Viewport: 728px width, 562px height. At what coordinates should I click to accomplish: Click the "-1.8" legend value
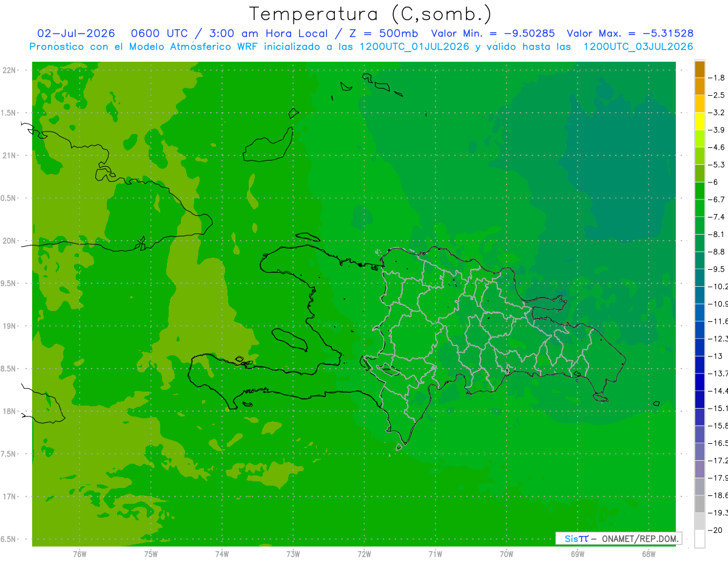click(716, 78)
